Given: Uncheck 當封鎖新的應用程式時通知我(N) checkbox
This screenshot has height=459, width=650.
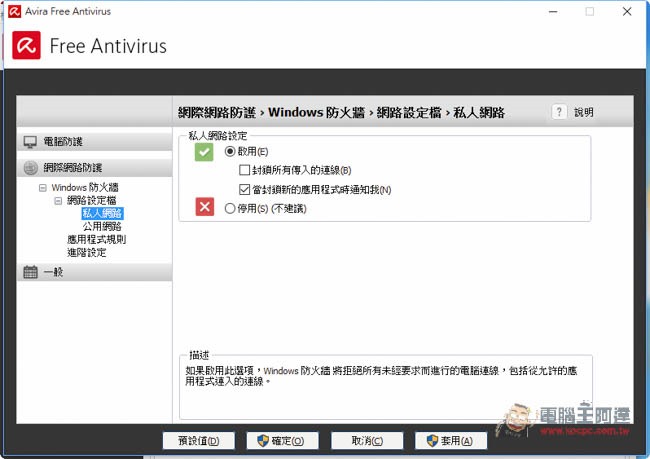Looking at the screenshot, I should coord(245,189).
